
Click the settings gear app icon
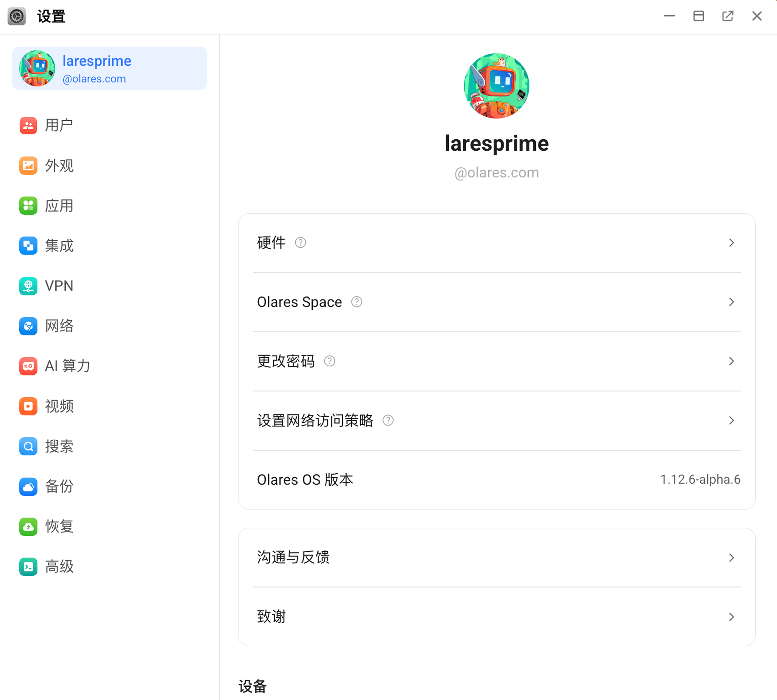click(17, 17)
